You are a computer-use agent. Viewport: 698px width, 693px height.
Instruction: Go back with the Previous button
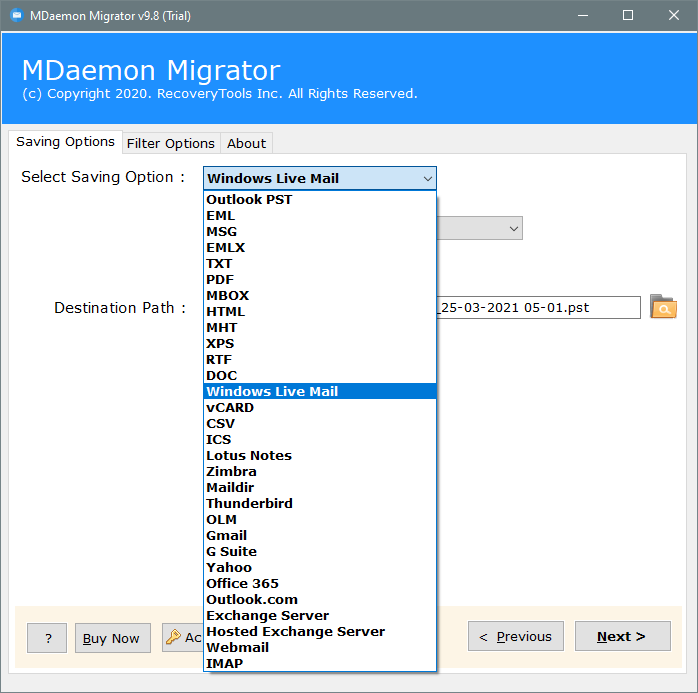point(515,636)
